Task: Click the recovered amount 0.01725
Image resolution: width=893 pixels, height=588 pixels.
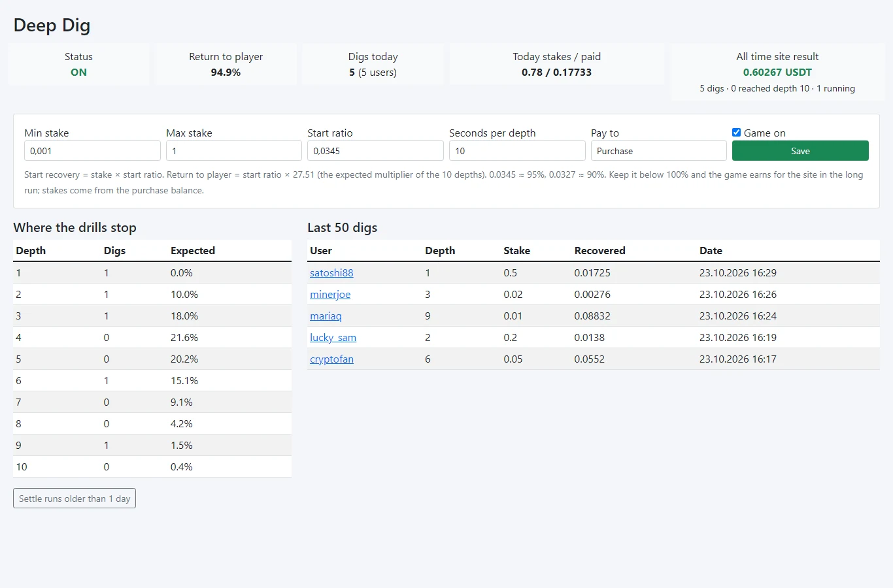Action: click(x=592, y=272)
